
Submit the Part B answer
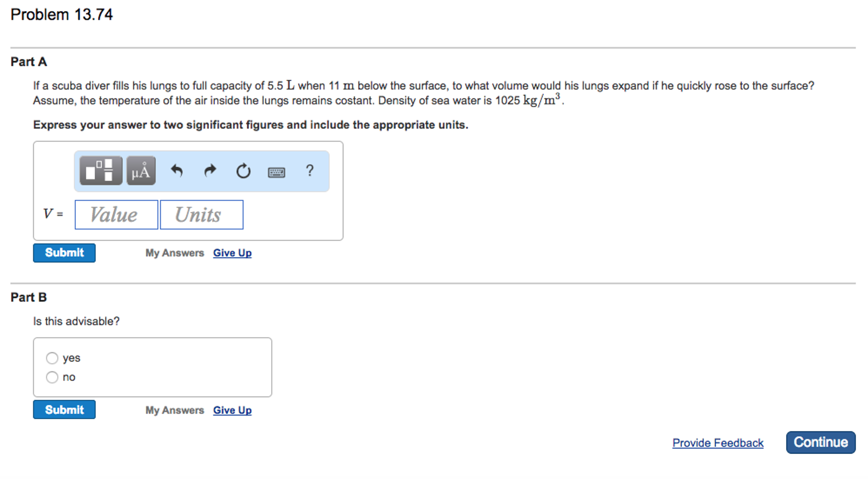[x=64, y=410]
